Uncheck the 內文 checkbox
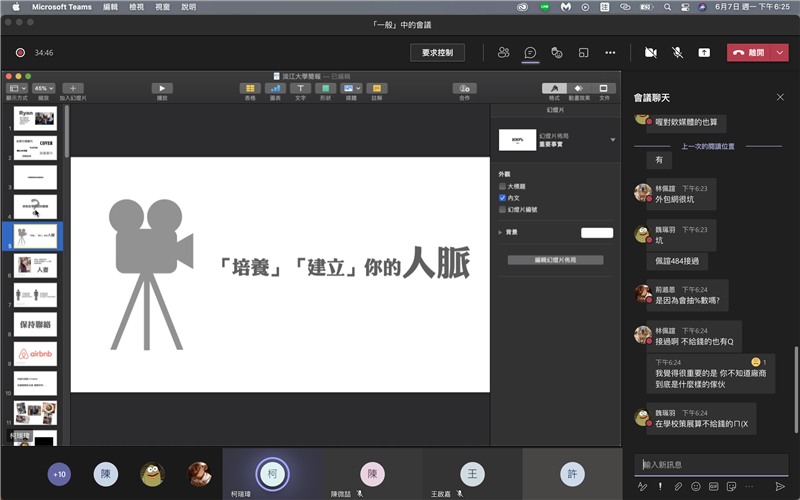Image resolution: width=800 pixels, height=500 pixels. click(502, 198)
